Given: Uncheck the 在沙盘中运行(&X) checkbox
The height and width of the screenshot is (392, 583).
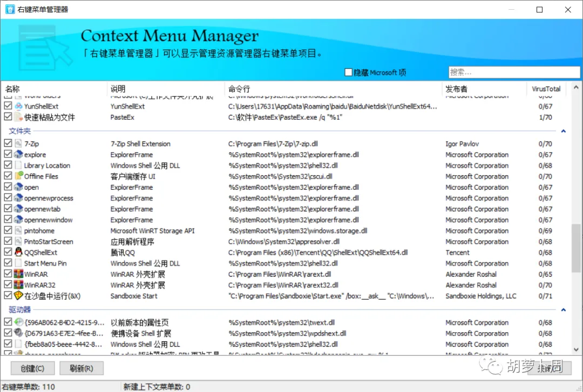Looking at the screenshot, I should tap(8, 295).
